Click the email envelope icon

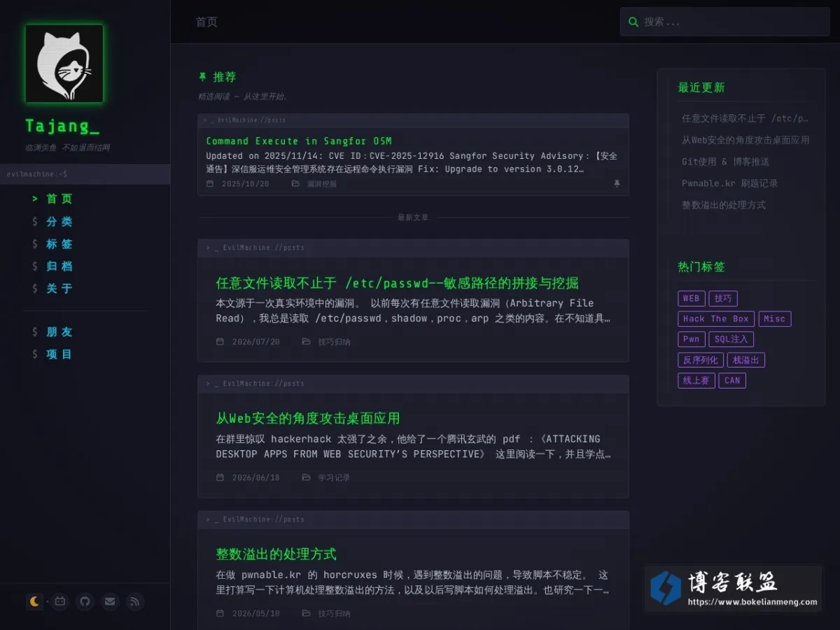pyautogui.click(x=110, y=601)
